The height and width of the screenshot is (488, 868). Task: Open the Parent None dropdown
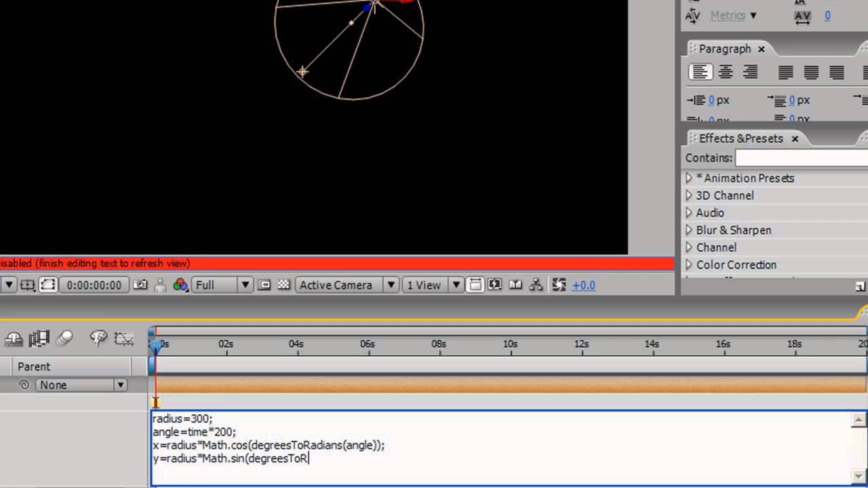[x=81, y=385]
